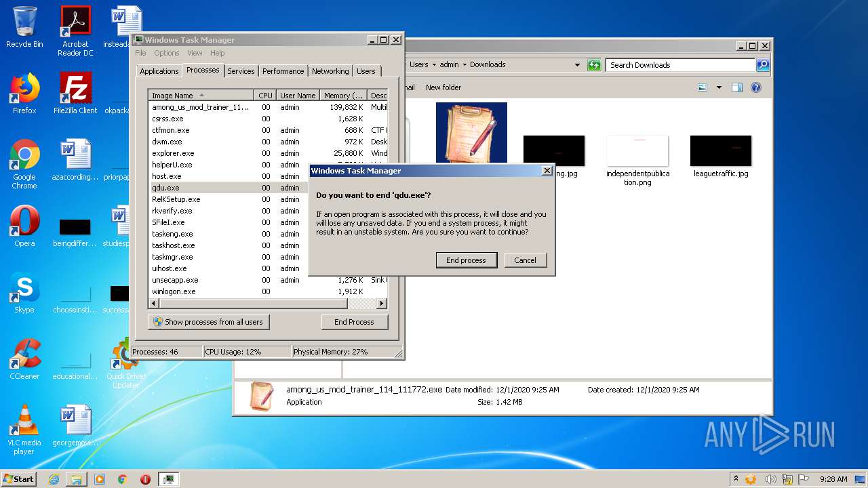Screen dimensions: 868x488
Task: Click New folder in the Explorer toolbar
Action: 443,87
